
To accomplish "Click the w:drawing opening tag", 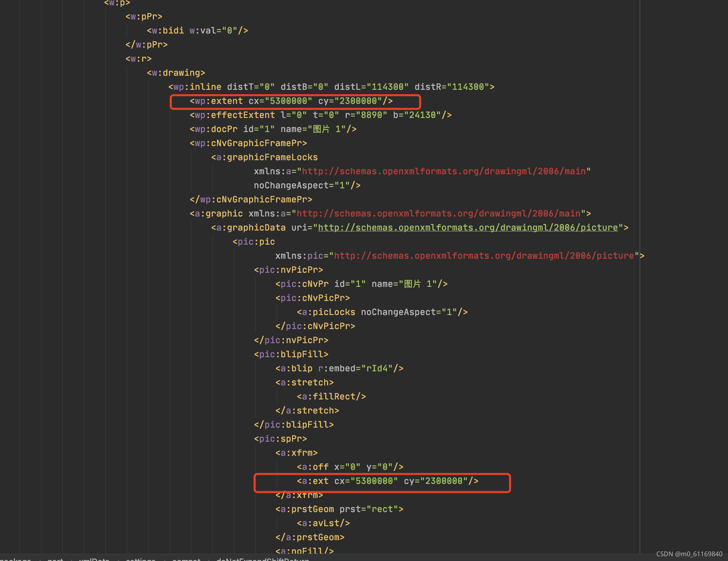I will click(x=176, y=73).
